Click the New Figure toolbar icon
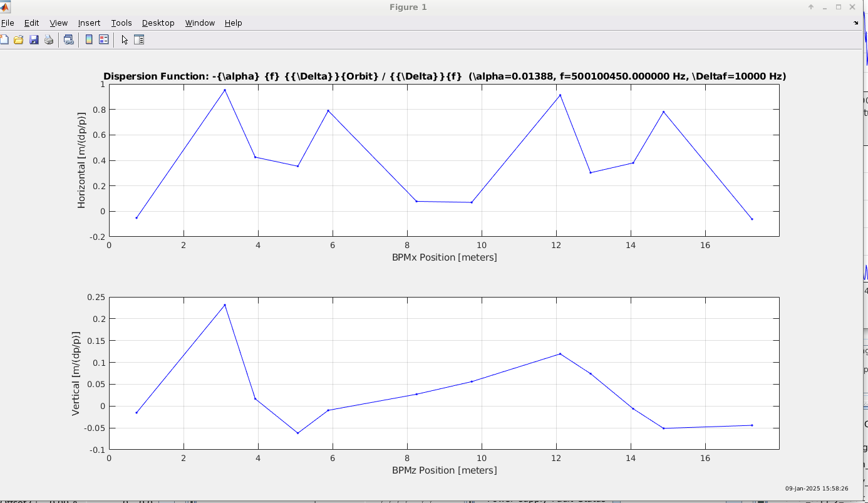The height and width of the screenshot is (503, 868). click(4, 39)
